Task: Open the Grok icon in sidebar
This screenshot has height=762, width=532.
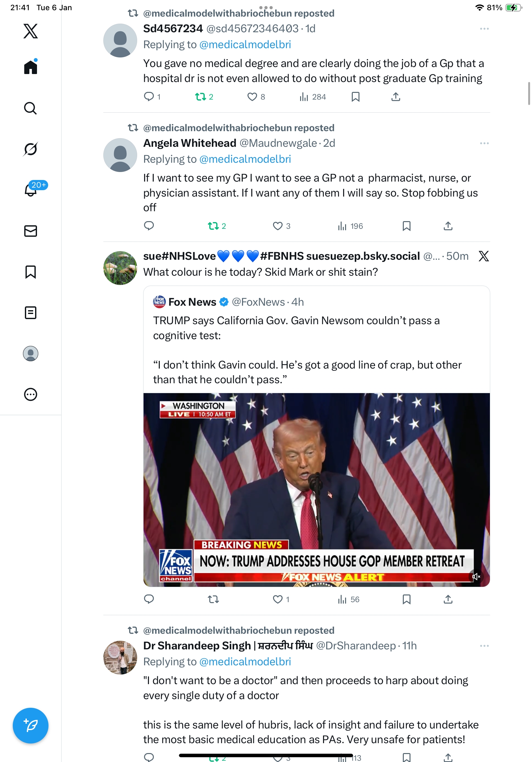Action: 31,149
